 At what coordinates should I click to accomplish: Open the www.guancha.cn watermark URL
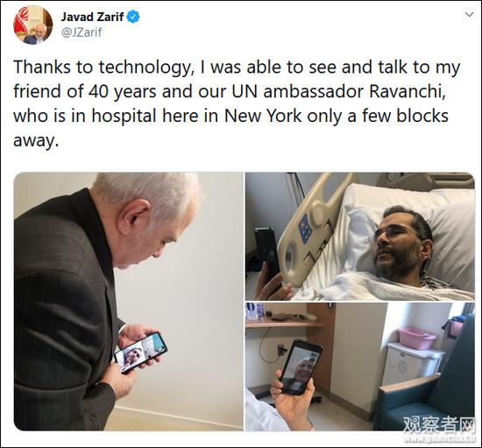coord(440,438)
